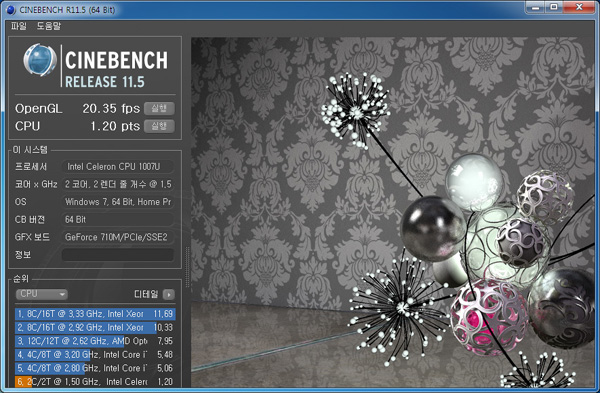Select the 8C/16T 3.33 GHz Xeon ranking entry
Viewport: 600px width, 393px height.
coord(95,314)
